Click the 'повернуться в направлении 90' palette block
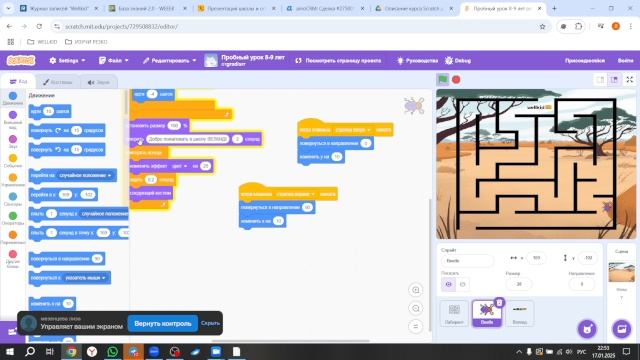 point(67,259)
